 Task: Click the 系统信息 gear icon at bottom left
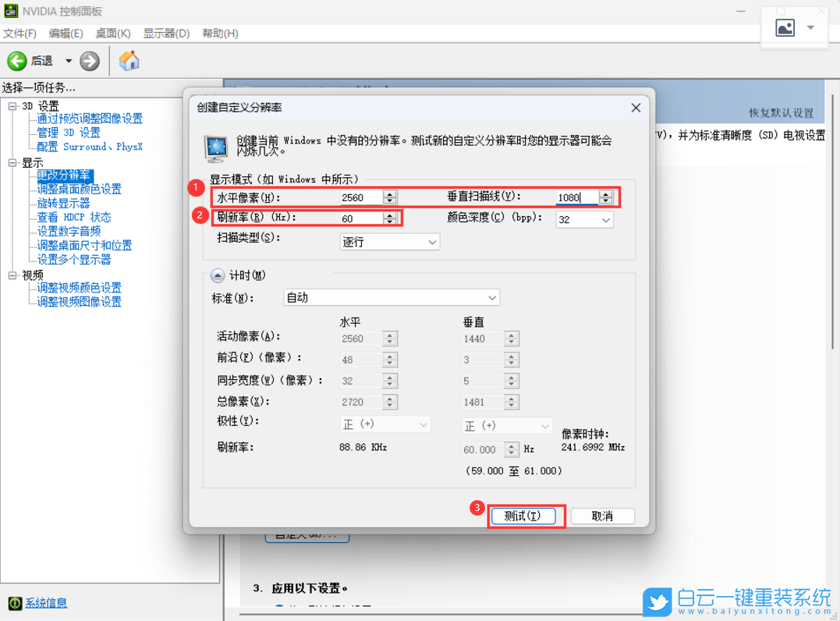pos(16,602)
